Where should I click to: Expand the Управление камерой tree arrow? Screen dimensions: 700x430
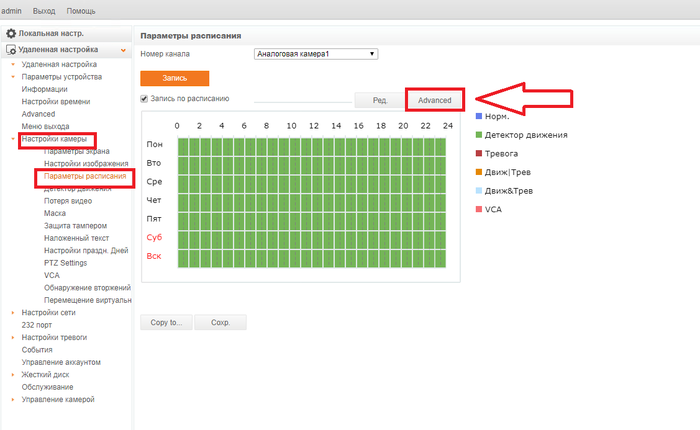point(13,400)
